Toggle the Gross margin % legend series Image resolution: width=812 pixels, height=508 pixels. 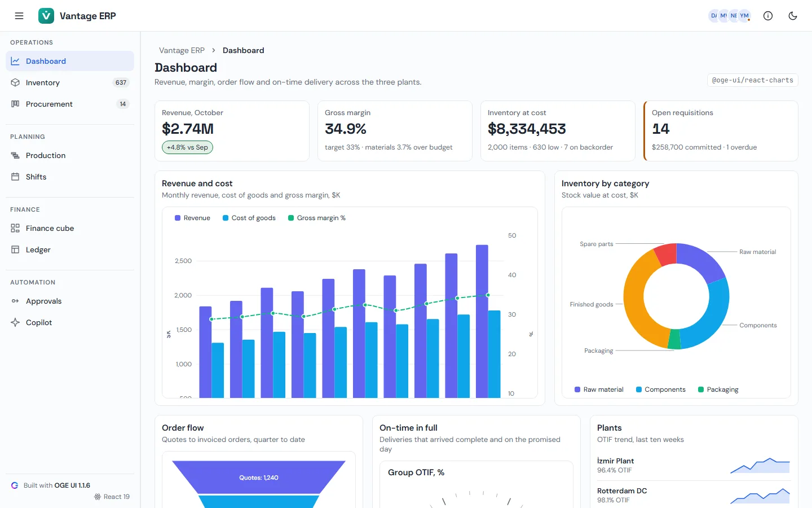317,218
